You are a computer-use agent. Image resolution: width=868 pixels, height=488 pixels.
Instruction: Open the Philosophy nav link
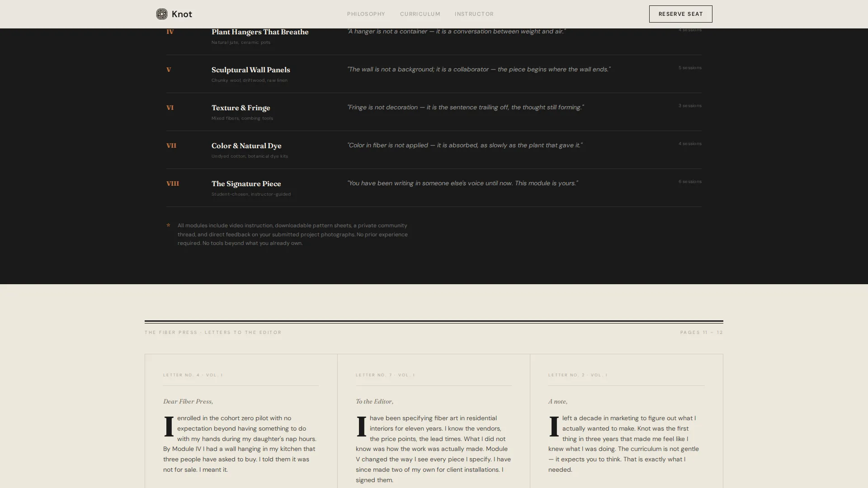[366, 14]
